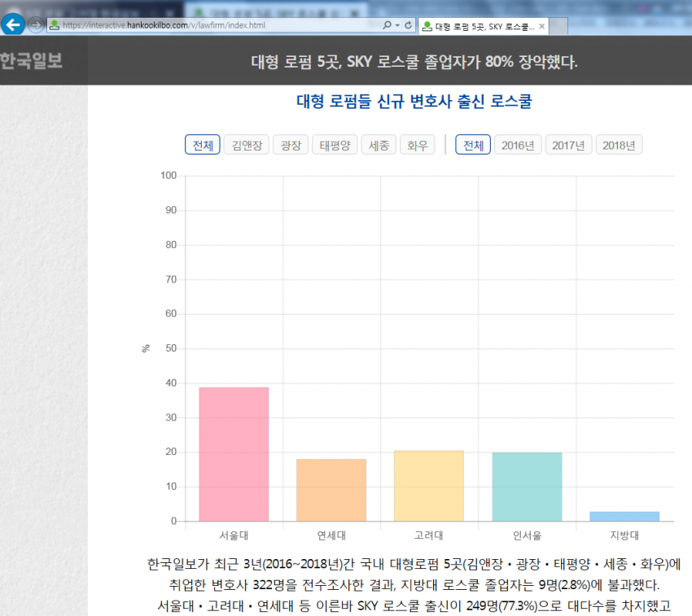Close the active browser tab
The image size is (692, 616).
coord(541,26)
